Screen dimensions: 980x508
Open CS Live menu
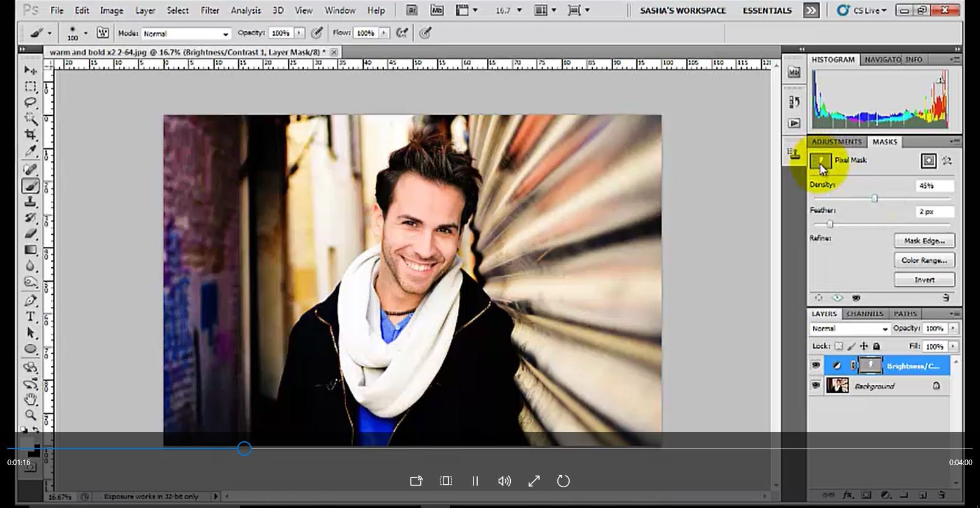click(862, 10)
